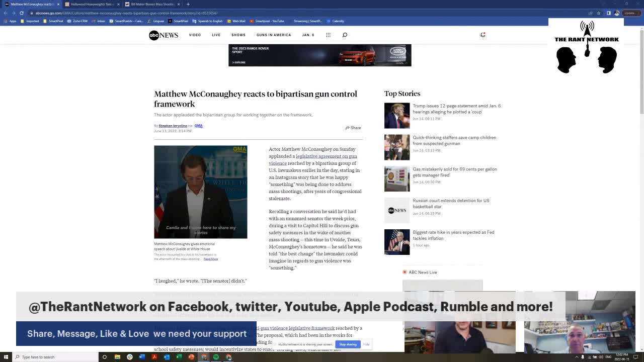This screenshot has height=362, width=644.
Task: Click the Windows taskbar search box
Action: pos(55,357)
